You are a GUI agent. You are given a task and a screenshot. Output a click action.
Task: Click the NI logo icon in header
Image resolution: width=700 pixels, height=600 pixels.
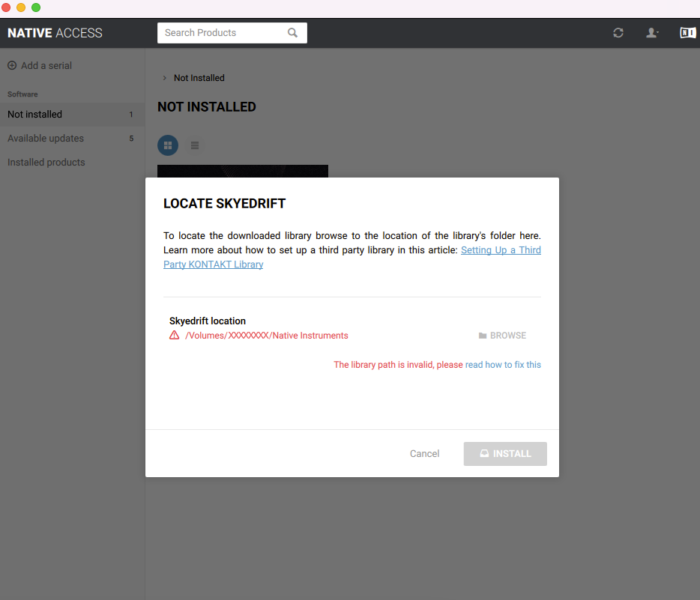(x=687, y=32)
